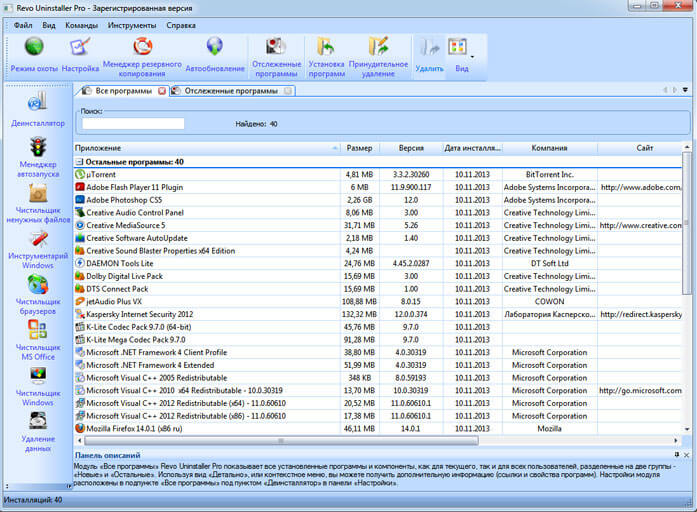Select Dolby Digital Live Pack row
This screenshot has width=697, height=512.
(378, 276)
